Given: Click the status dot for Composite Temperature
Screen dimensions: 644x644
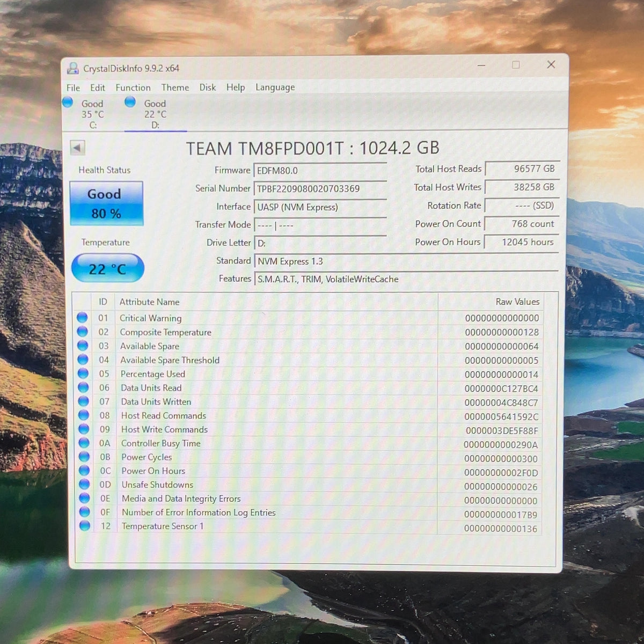Looking at the screenshot, I should tap(83, 332).
